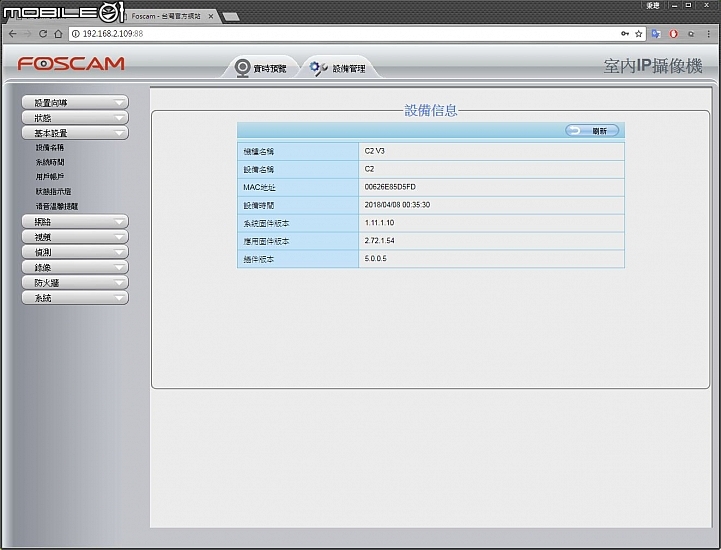Click the browser forward arrow
The width and height of the screenshot is (721, 550).
click(27, 34)
